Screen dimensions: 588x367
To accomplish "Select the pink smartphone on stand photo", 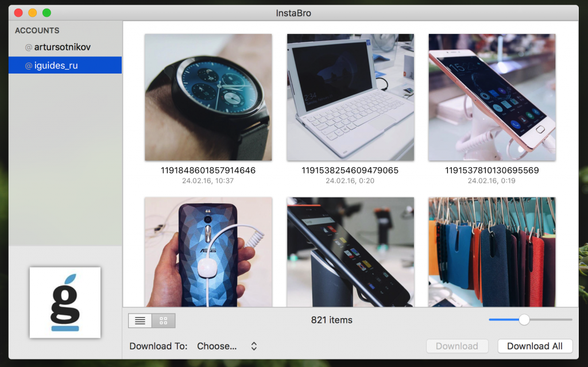I will [x=492, y=98].
